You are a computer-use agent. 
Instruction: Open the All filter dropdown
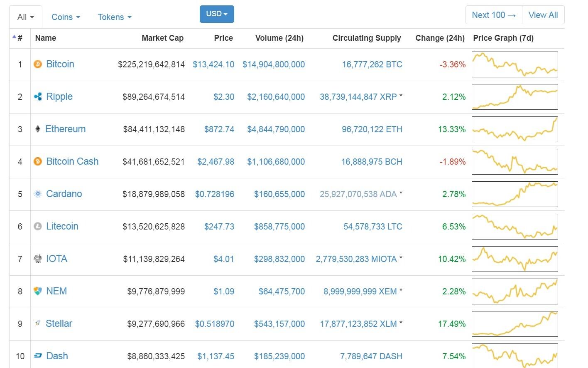tap(26, 17)
